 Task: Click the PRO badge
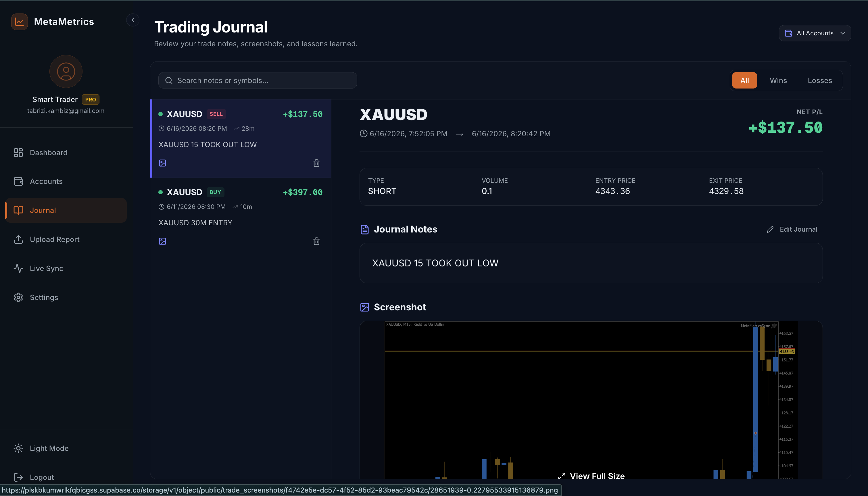click(x=91, y=99)
